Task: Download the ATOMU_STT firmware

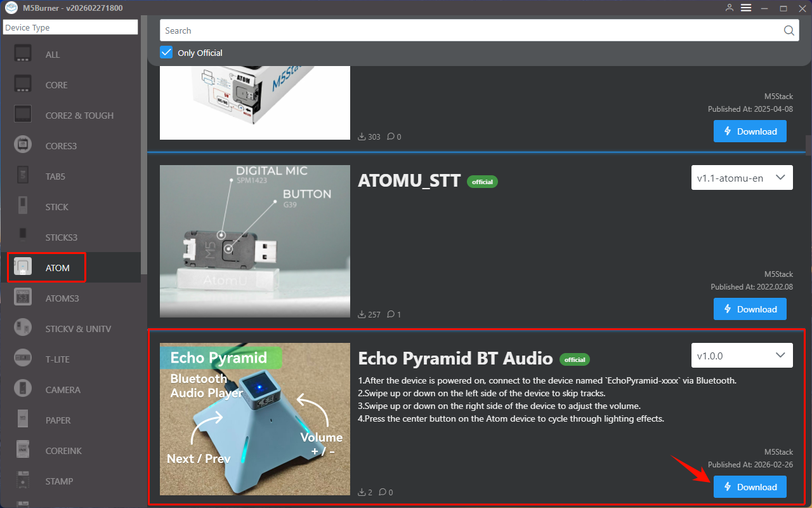Action: (x=750, y=309)
